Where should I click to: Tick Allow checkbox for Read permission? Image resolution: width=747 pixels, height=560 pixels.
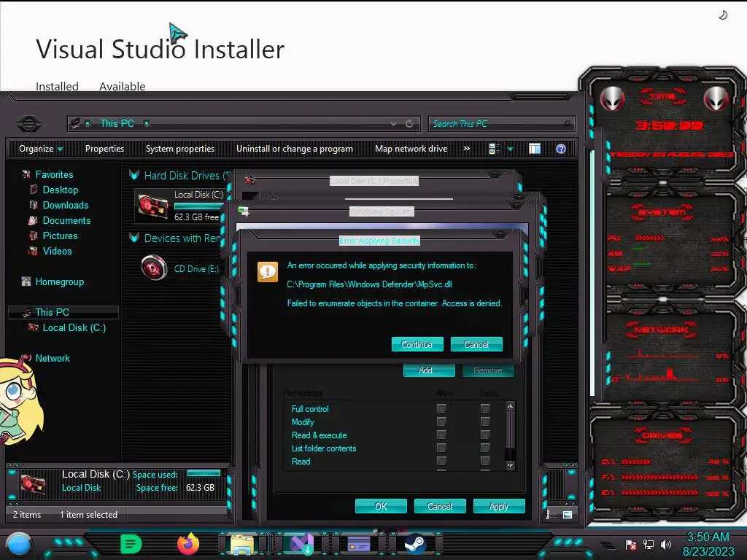pos(441,461)
